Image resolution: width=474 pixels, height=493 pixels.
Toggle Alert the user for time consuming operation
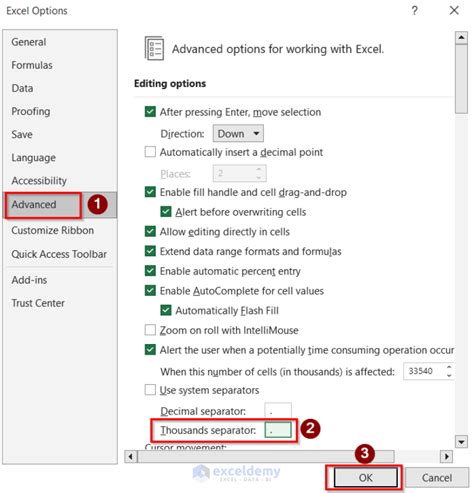[150, 350]
